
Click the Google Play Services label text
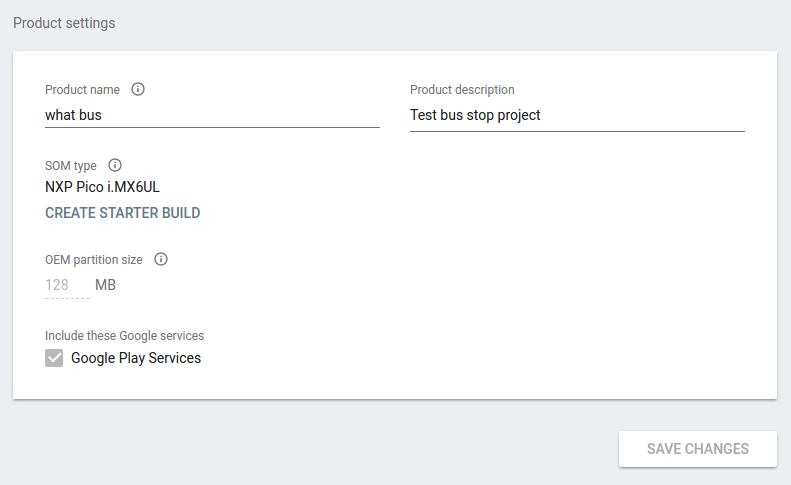(136, 358)
